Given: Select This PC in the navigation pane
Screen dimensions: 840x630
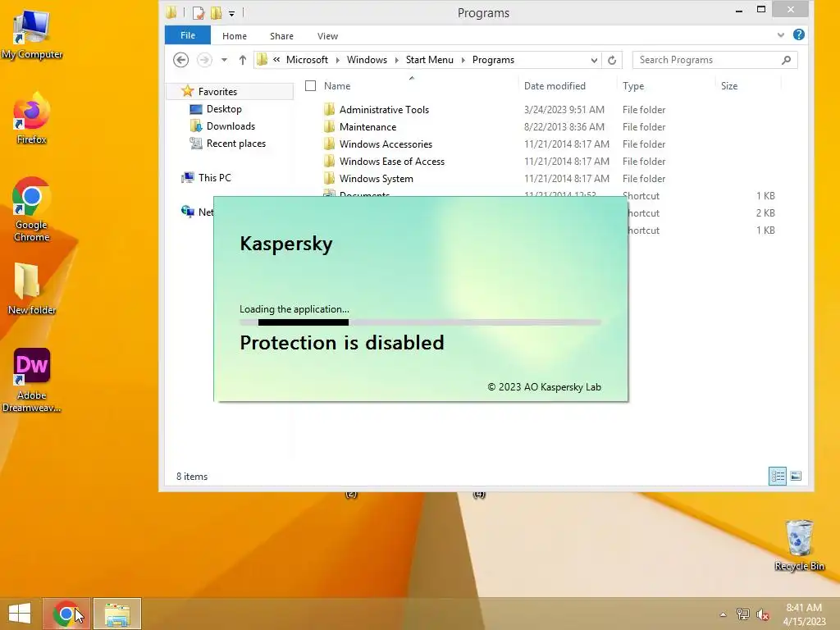Looking at the screenshot, I should point(214,177).
